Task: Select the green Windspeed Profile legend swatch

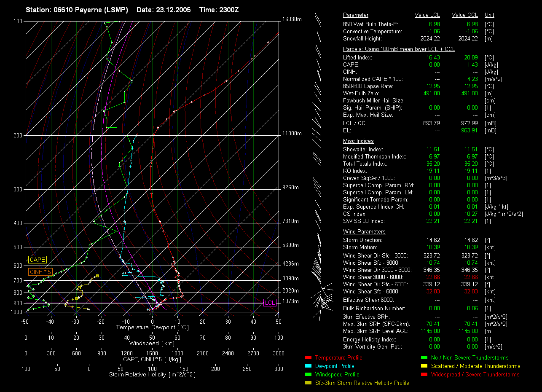Action: pyautogui.click(x=307, y=375)
